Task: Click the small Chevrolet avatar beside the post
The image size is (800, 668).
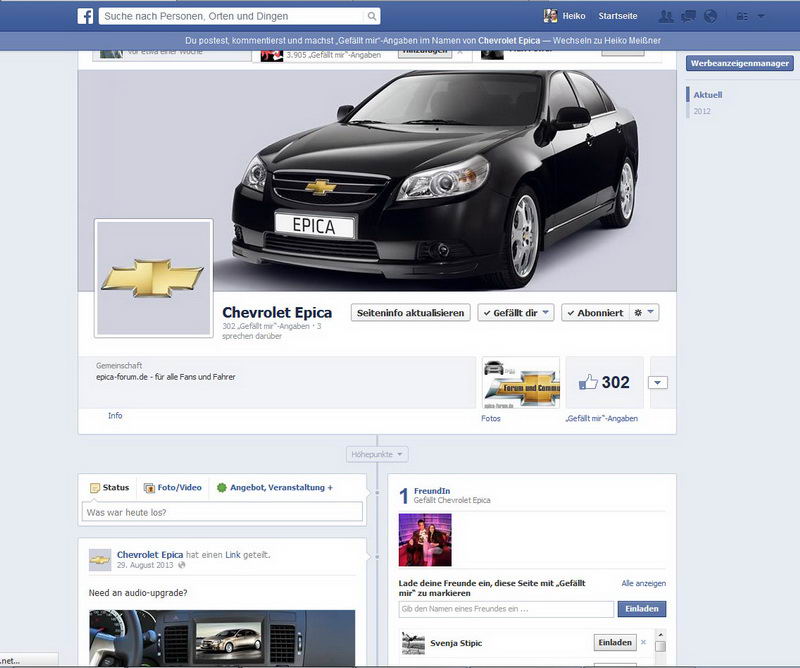Action: click(100, 560)
